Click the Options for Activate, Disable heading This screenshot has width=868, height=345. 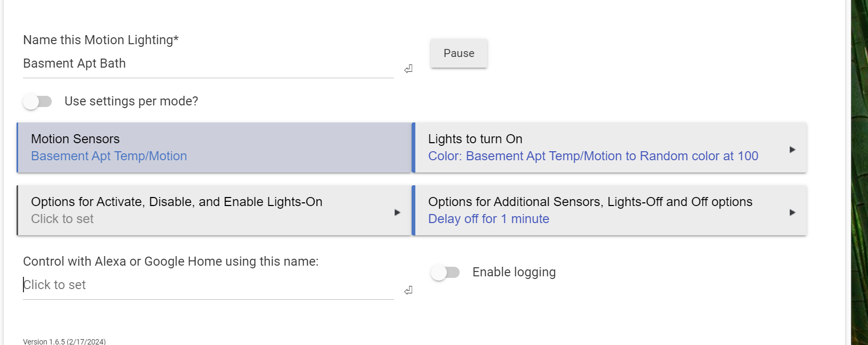[176, 202]
